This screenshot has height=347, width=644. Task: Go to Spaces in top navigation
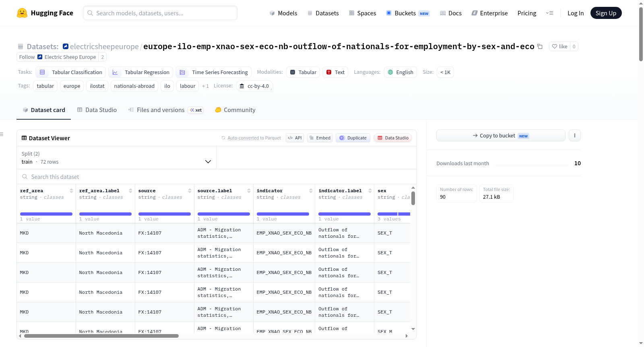point(363,13)
